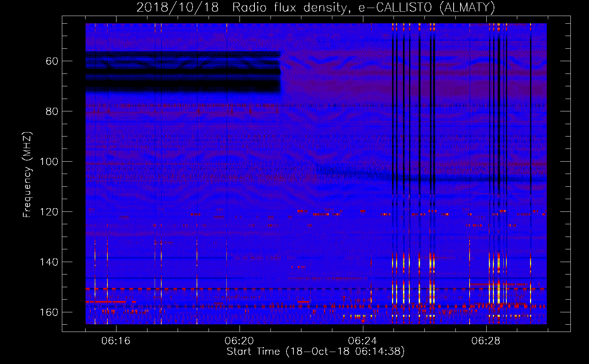Click the 140 frequency tick label

click(x=49, y=262)
